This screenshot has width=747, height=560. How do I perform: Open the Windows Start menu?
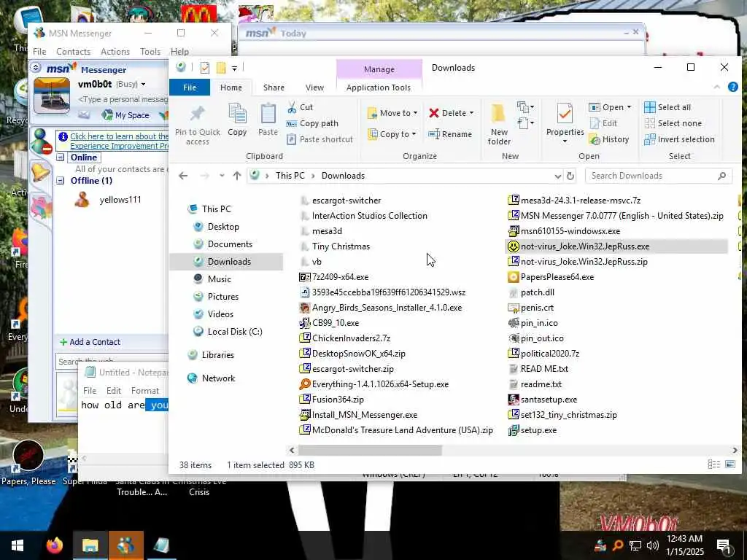click(18, 545)
